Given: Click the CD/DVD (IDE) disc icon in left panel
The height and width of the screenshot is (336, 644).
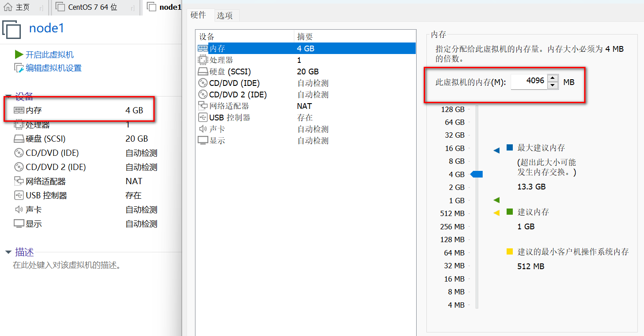Looking at the screenshot, I should [19, 153].
